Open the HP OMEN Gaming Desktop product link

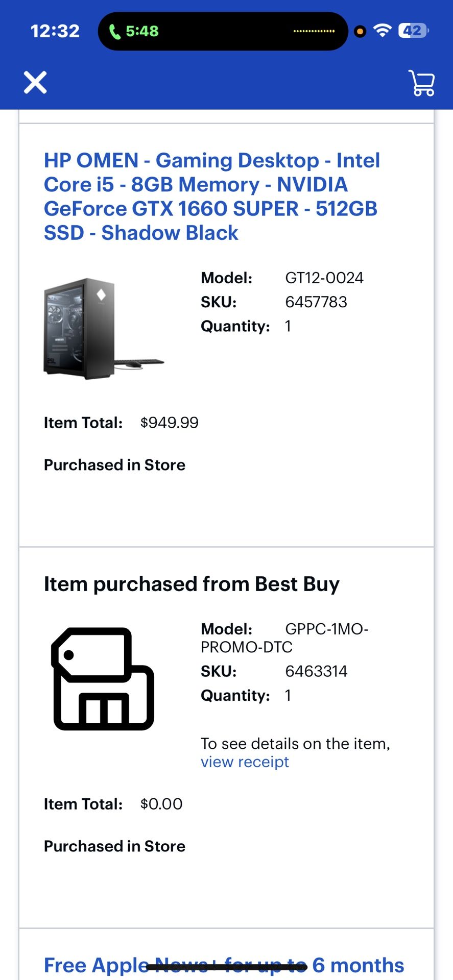tap(211, 197)
